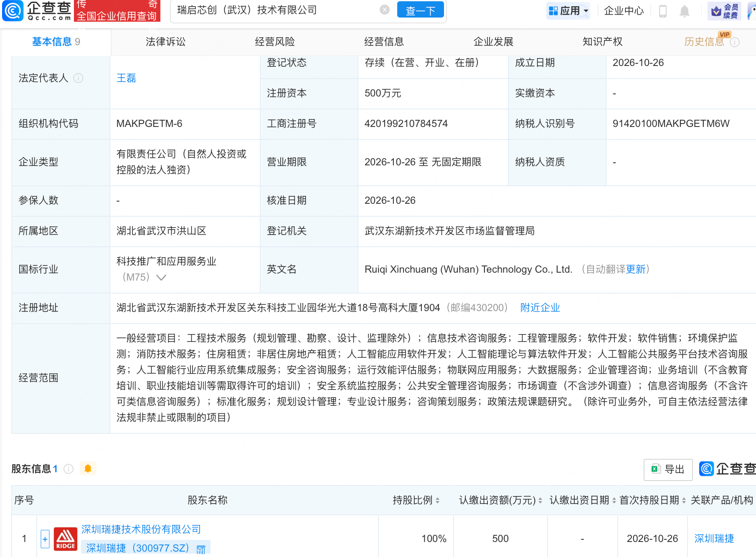The height and width of the screenshot is (557, 756).
Task: Switch to the 法律诉讼 tab
Action: click(x=165, y=42)
